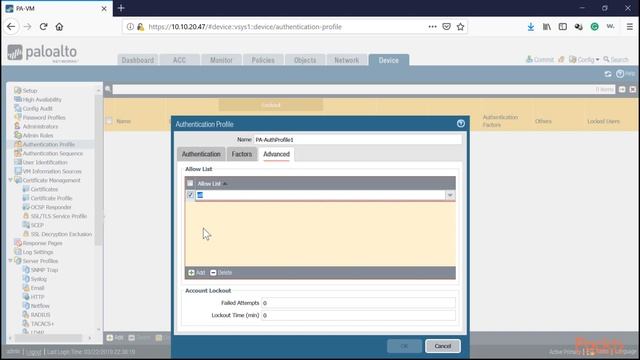Collapse the Server Profiles tree node
Image resolution: width=640 pixels, height=360 pixels.
(10, 260)
